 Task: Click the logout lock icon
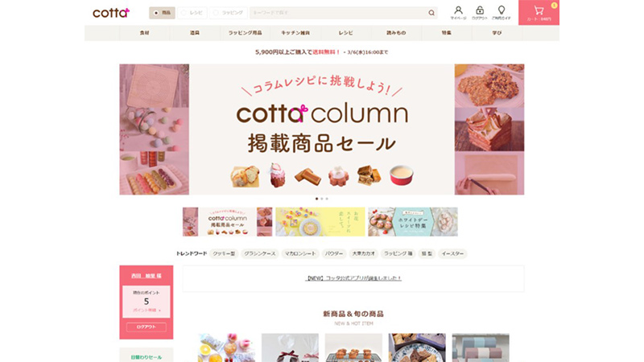click(480, 12)
